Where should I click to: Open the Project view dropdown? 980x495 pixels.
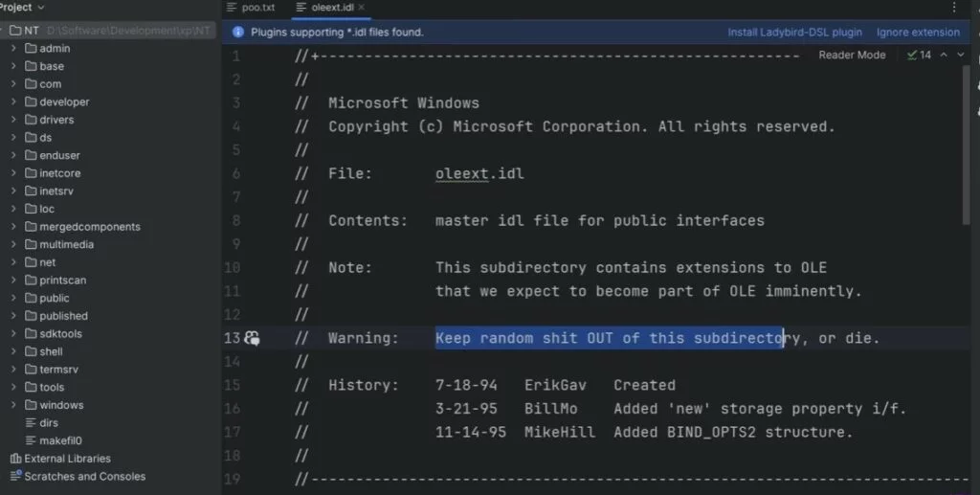(x=40, y=7)
